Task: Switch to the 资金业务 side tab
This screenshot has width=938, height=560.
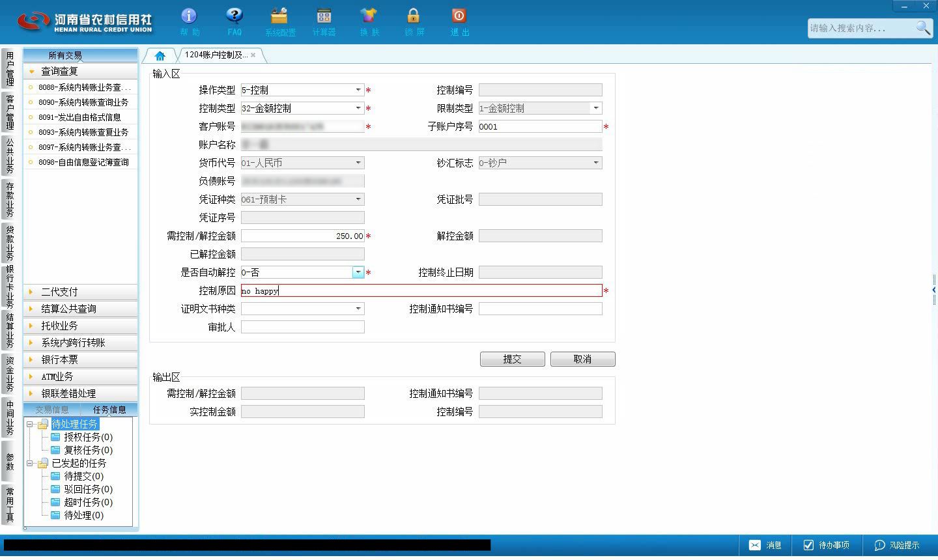Action: pos(10,374)
